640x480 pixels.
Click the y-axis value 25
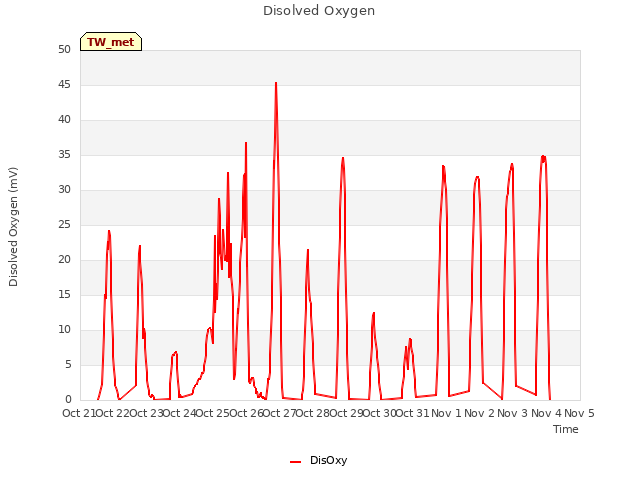click(64, 224)
